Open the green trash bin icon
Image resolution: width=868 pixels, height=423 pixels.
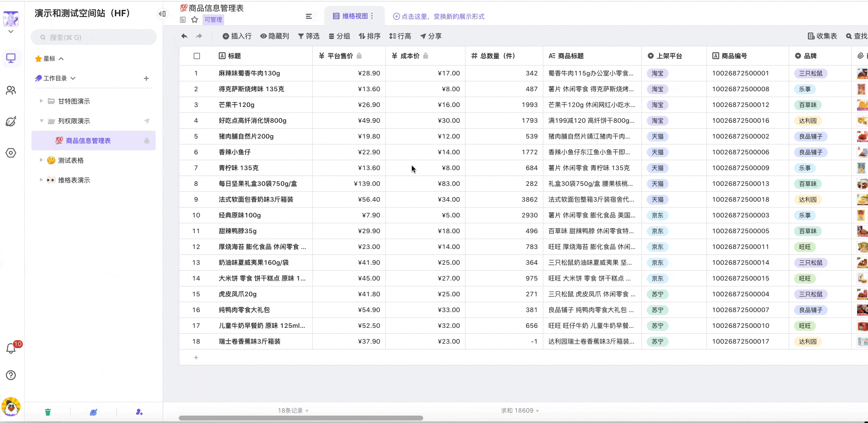(48, 412)
